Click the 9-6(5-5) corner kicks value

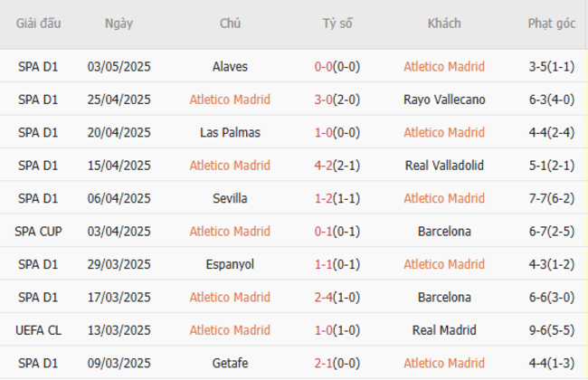pyautogui.click(x=552, y=330)
